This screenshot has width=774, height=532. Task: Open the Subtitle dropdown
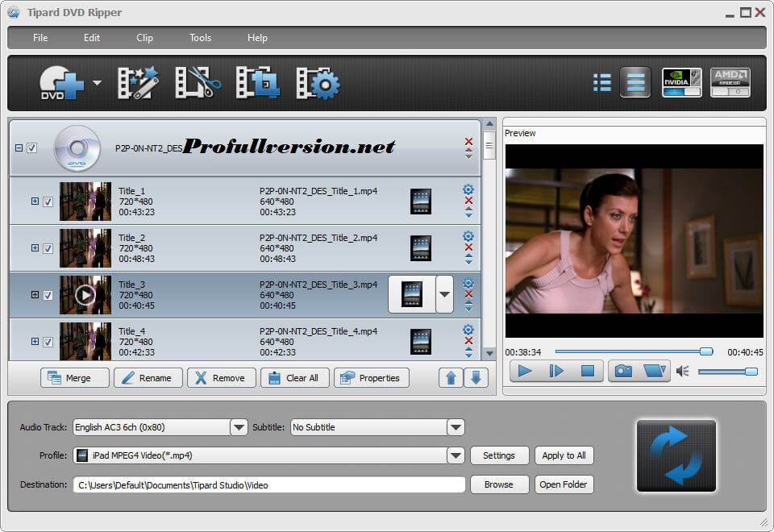point(456,426)
